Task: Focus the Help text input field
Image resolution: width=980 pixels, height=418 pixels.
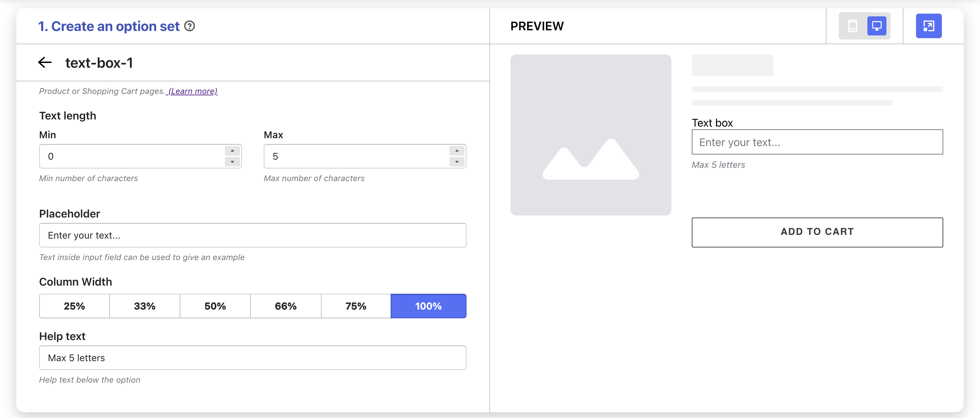Action: click(x=252, y=358)
